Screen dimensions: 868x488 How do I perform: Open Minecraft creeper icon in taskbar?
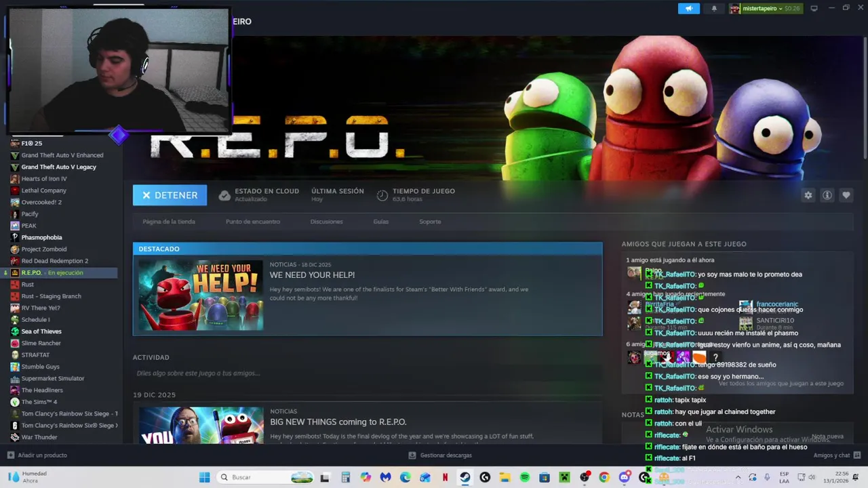coord(564,477)
